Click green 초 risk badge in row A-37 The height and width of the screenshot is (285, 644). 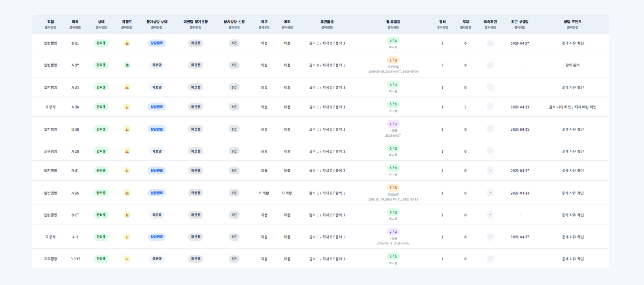(127, 65)
